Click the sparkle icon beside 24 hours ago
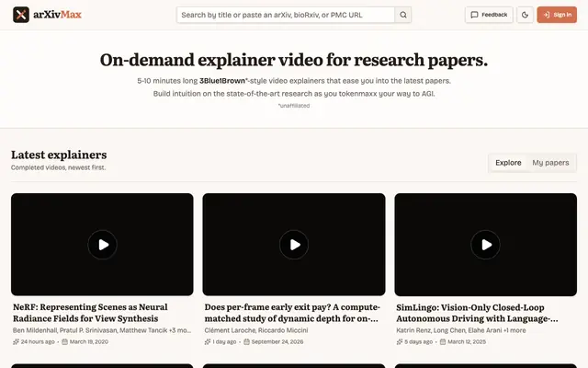The image size is (588, 368). tap(16, 341)
